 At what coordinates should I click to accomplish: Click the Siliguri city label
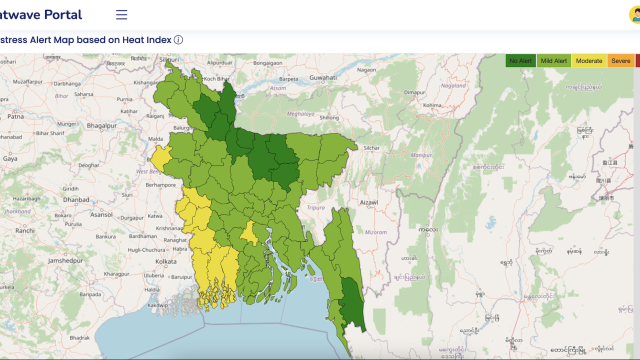tap(169, 60)
